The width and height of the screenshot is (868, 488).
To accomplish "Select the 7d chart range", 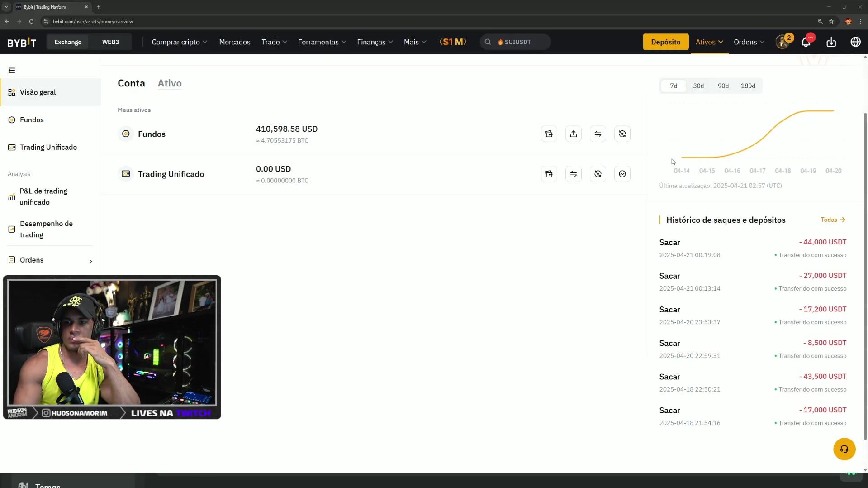I will [x=674, y=86].
